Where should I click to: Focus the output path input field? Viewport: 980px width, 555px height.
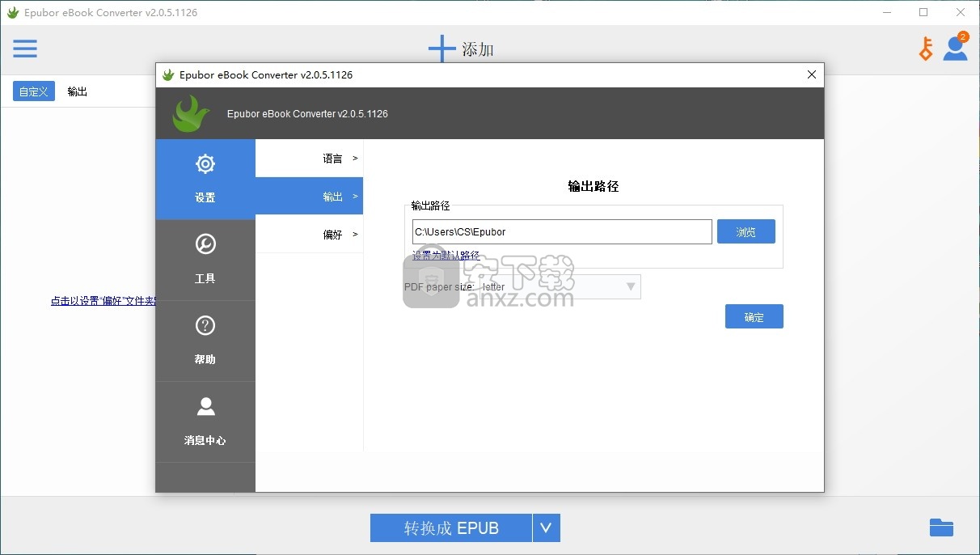tap(562, 231)
